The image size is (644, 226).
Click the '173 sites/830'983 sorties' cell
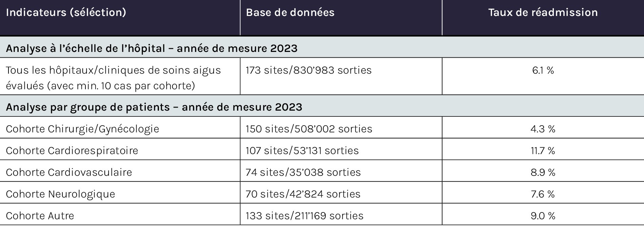point(308,70)
